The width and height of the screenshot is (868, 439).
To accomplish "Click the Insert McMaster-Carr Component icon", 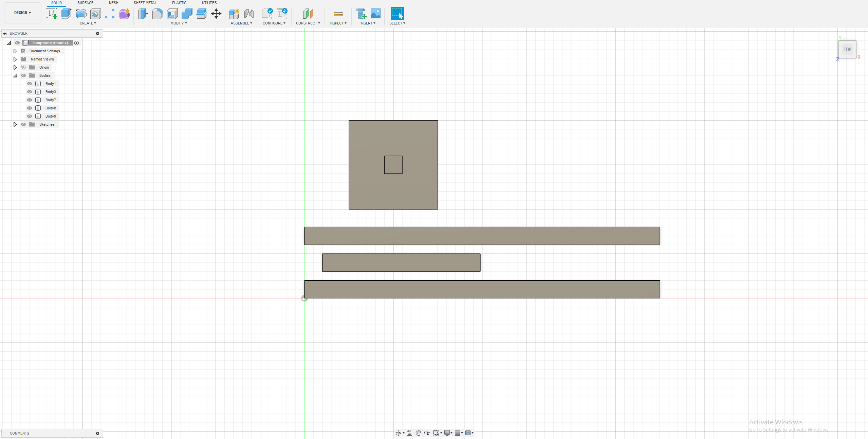I will click(361, 14).
